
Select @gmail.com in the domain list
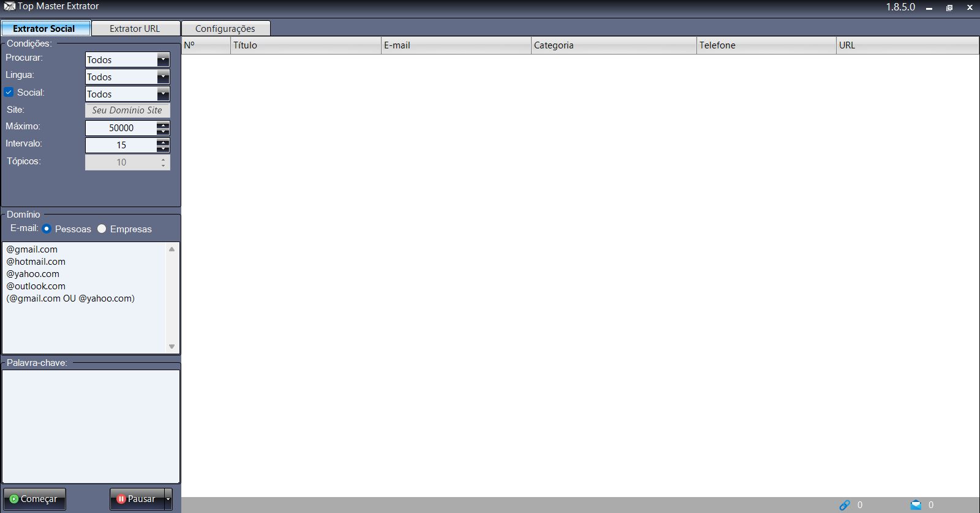32,249
